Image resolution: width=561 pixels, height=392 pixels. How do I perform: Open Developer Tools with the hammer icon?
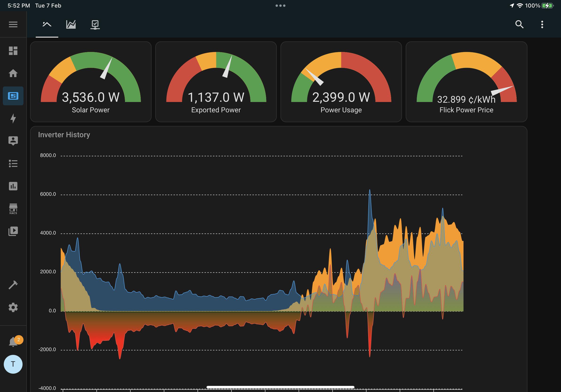click(x=13, y=284)
